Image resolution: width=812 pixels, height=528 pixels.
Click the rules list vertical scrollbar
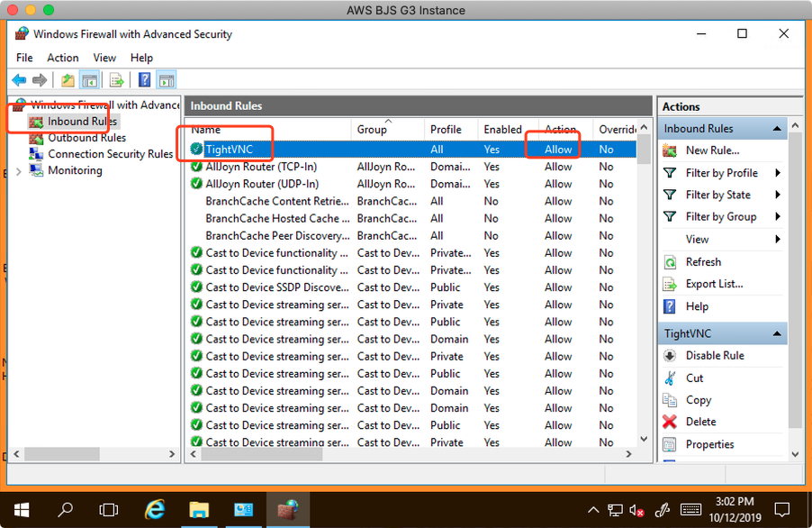point(644,288)
